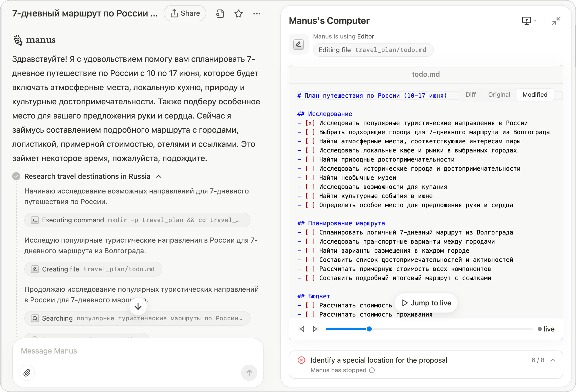Star this conversation as favorite
The image size is (576, 392).
coord(238,13)
